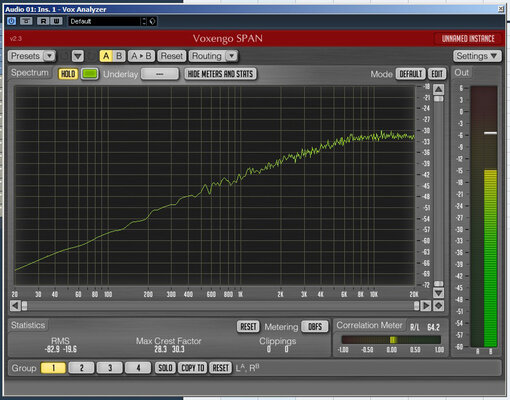The height and width of the screenshot is (400, 510).
Task: Select Group 4
Action: point(138,368)
